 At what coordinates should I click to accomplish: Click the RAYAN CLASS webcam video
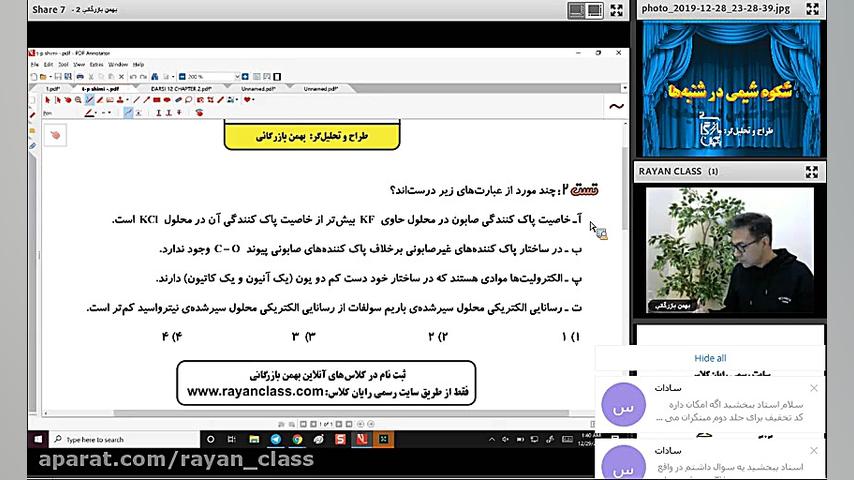(730, 250)
